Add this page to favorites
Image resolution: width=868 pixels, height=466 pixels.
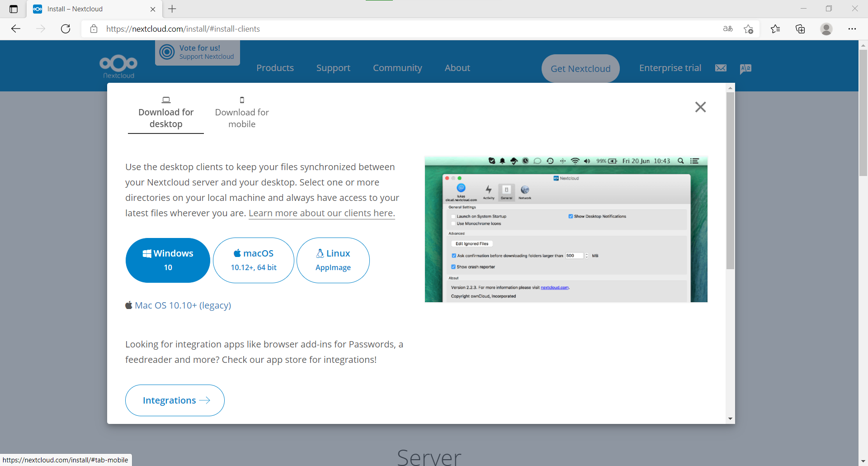pyautogui.click(x=748, y=29)
